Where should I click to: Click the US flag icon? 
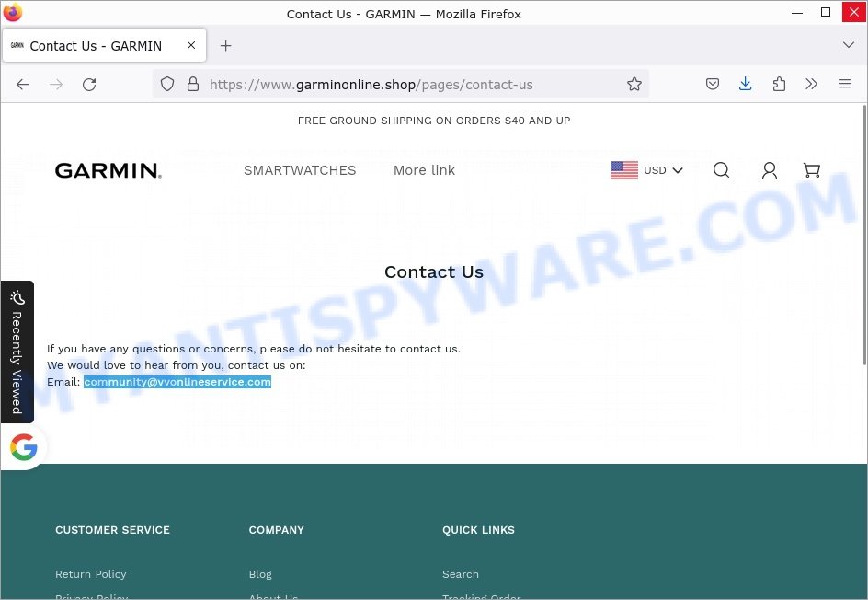623,170
